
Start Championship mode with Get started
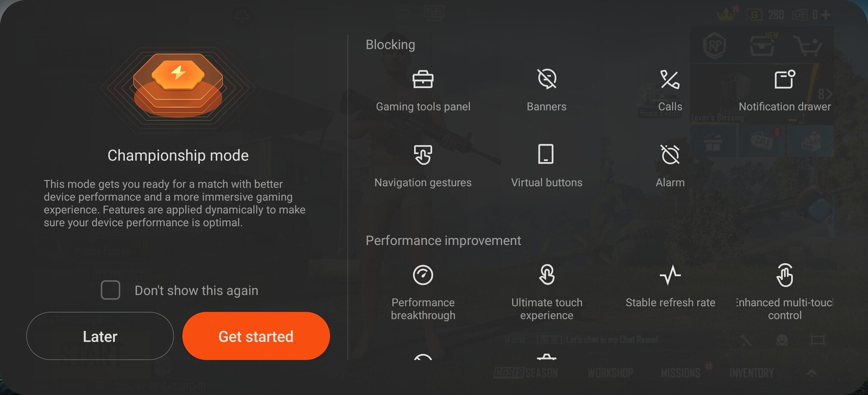pyautogui.click(x=256, y=336)
